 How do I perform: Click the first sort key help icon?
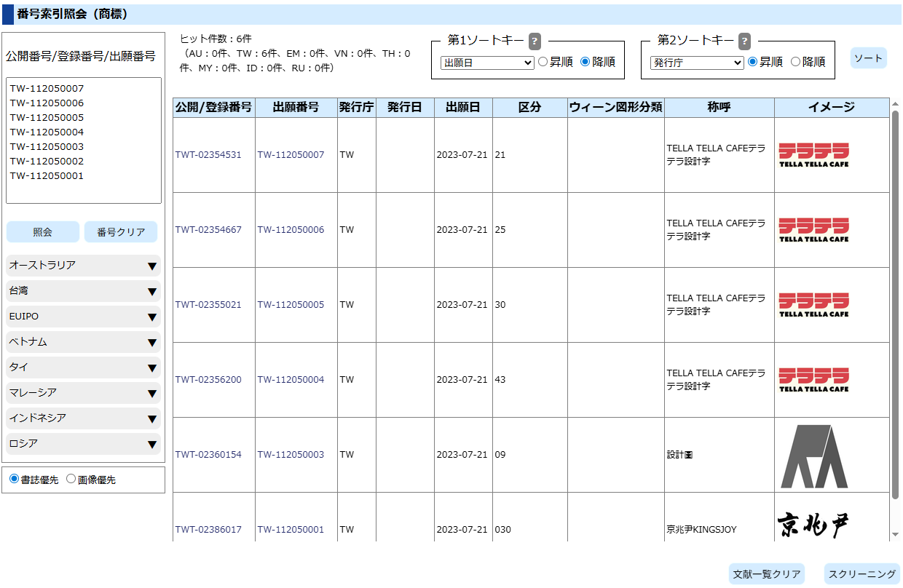(x=535, y=41)
